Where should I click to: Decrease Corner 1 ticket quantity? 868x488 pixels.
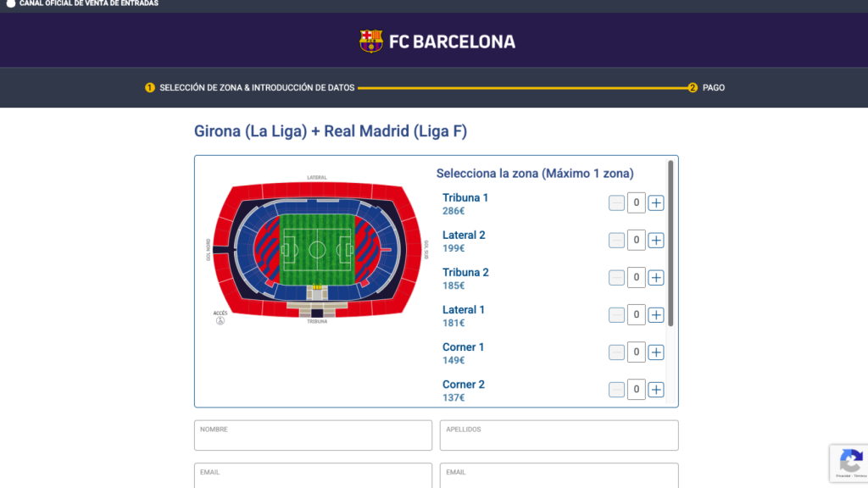pyautogui.click(x=615, y=352)
